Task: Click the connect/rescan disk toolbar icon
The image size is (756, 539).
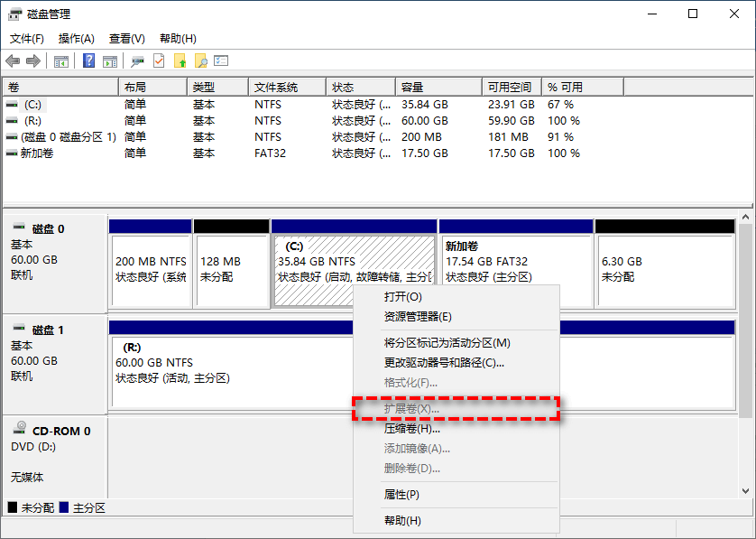Action: coord(137,61)
